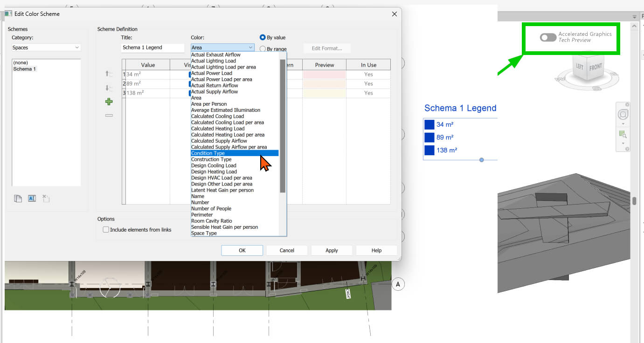The width and height of the screenshot is (644, 343).
Task: Click the Apply button
Action: pyautogui.click(x=332, y=250)
